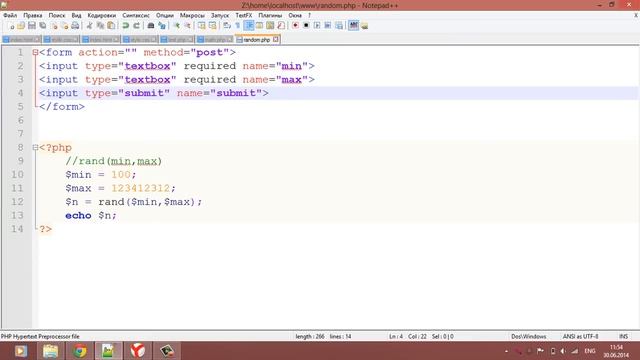Open File Explorer from the taskbar
This screenshot has width=640, height=360.
point(50,351)
